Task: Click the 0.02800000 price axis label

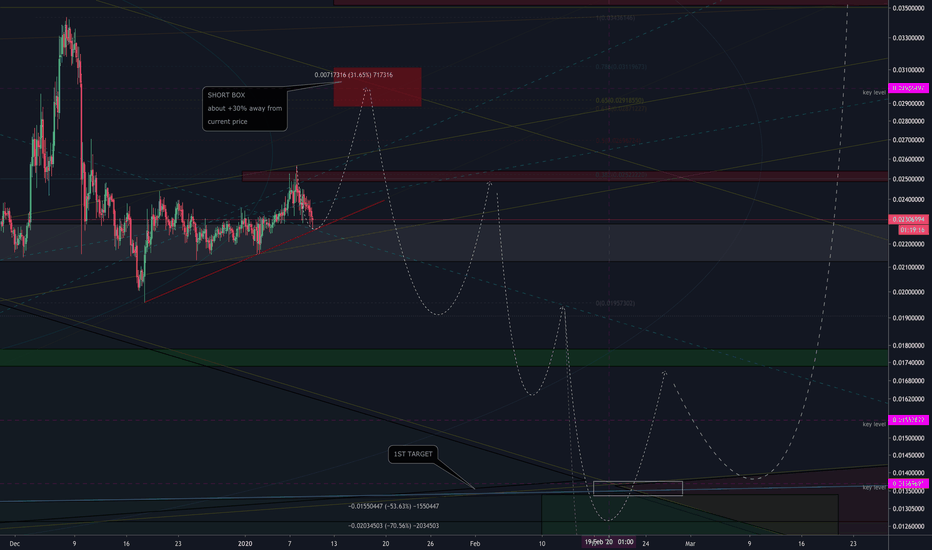Action: coord(908,121)
